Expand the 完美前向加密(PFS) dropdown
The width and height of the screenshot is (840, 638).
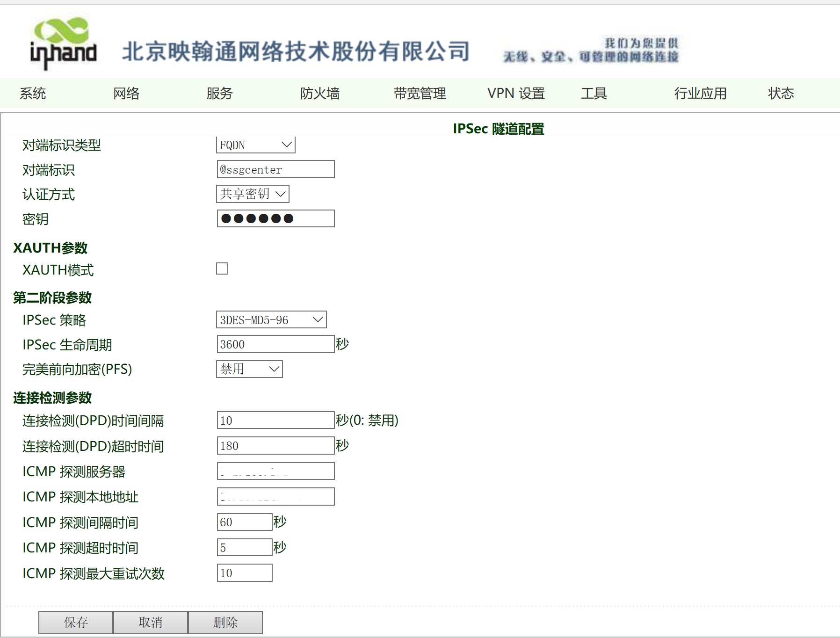tap(249, 369)
